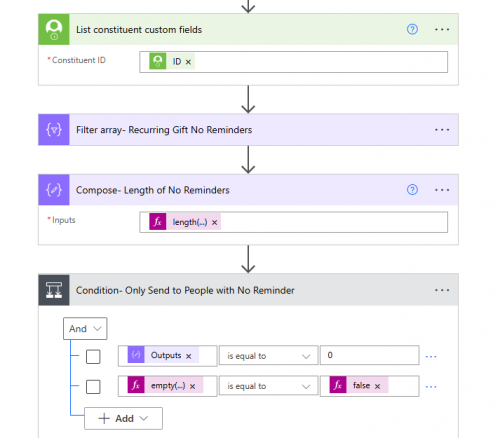This screenshot has width=500, height=438.
Task: Remove the length(...) expression token
Action: click(215, 222)
